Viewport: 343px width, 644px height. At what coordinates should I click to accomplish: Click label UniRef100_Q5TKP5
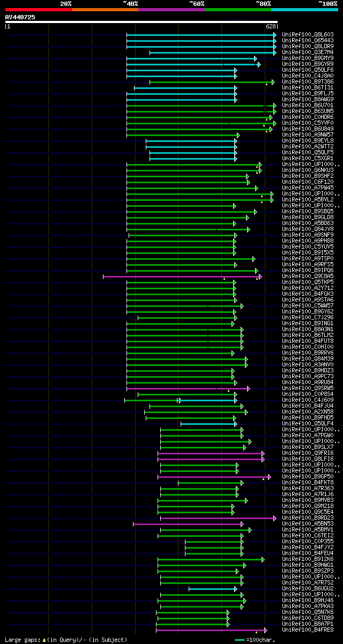pos(307,282)
